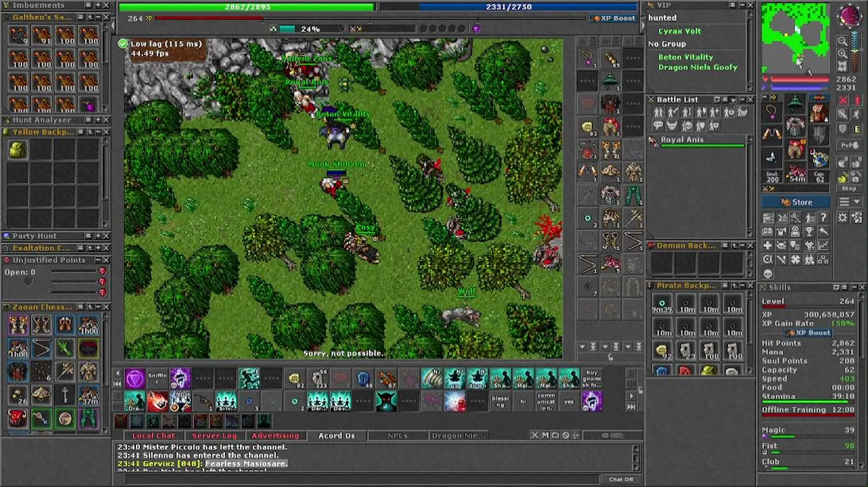Click the Stop button

pos(850,188)
